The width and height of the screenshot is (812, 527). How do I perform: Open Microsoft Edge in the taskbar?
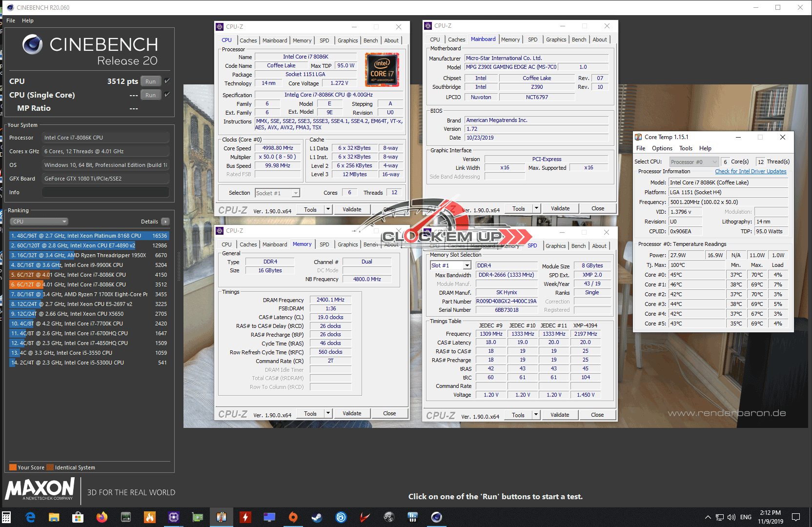click(30, 517)
